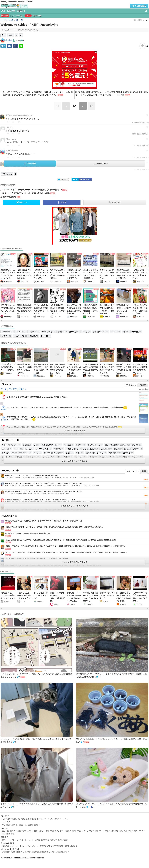
Task: Open the くぁぁぁ cups article photo
Action: pos(112,709)
